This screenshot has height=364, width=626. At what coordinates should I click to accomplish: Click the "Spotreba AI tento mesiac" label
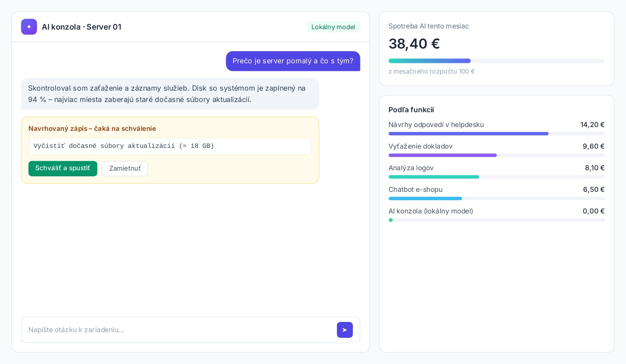[428, 26]
